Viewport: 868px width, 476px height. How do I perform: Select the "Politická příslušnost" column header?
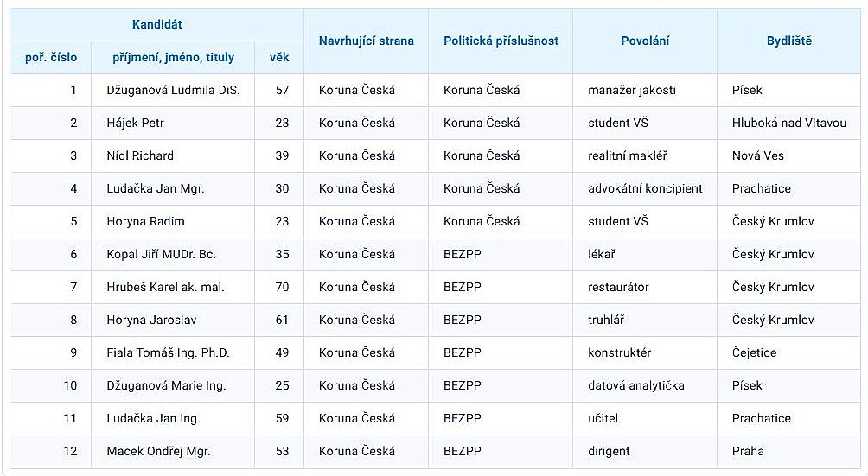click(x=501, y=41)
